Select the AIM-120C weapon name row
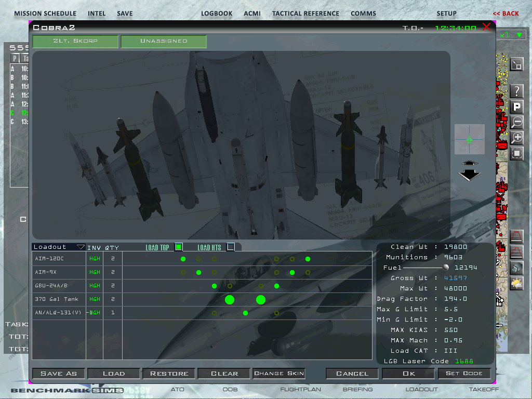The height and width of the screenshot is (399, 532). 59,259
